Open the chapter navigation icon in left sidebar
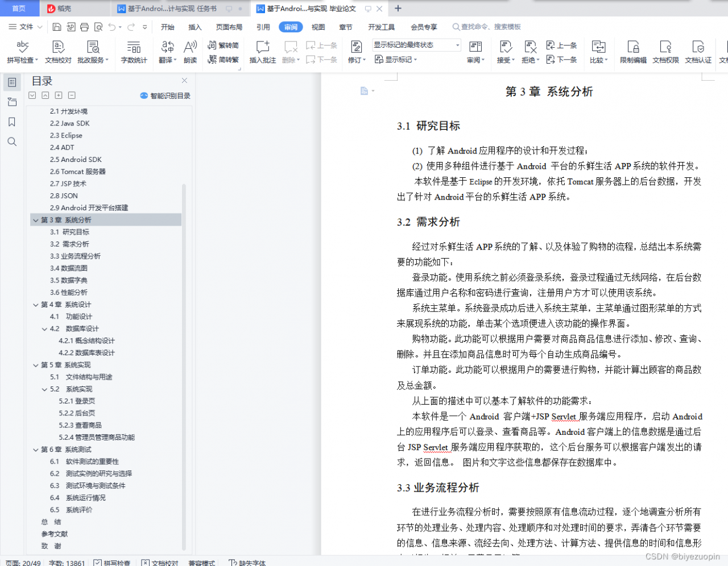 pos(12,102)
